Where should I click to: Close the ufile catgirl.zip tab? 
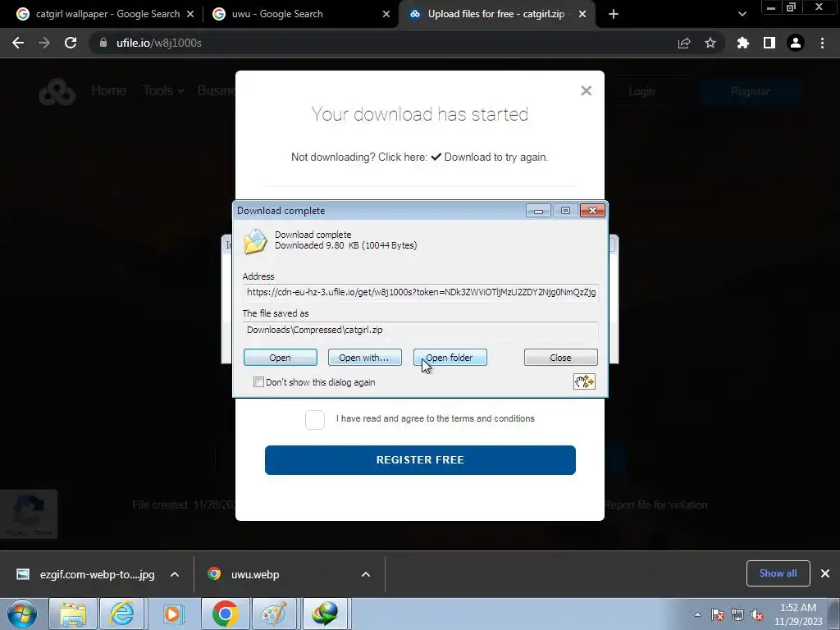[x=582, y=14]
